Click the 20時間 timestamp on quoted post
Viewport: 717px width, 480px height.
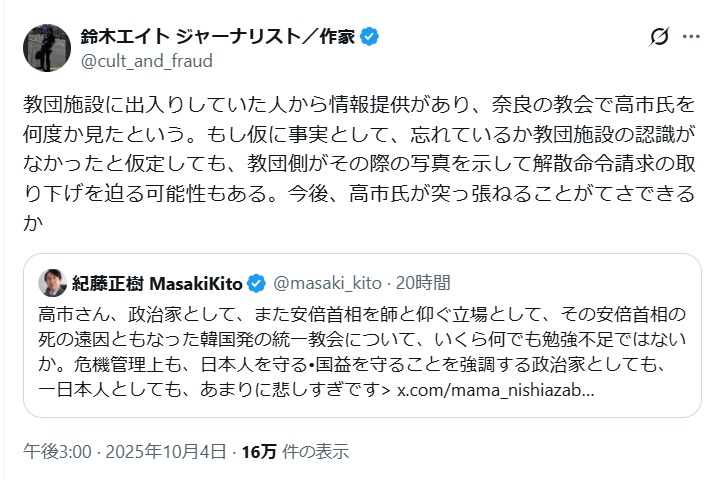[x=421, y=283]
